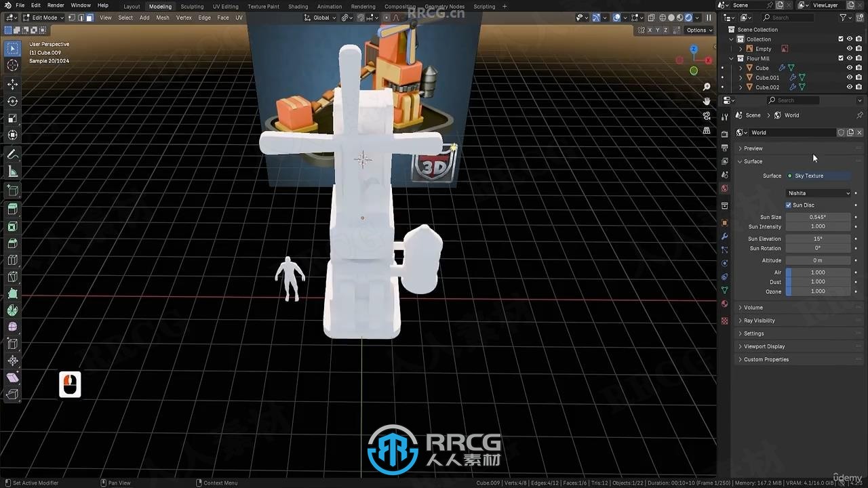Select the Scale tool

13,118
